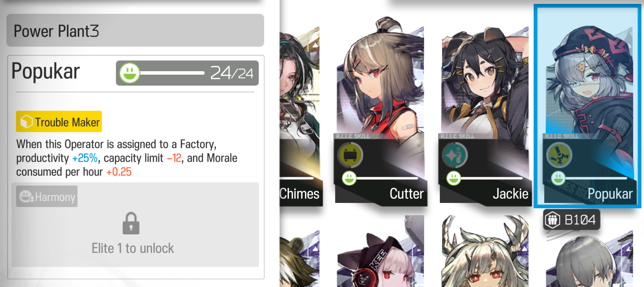This screenshot has width=644, height=287.
Task: Select the locked Harmony skill tag
Action: click(x=47, y=196)
